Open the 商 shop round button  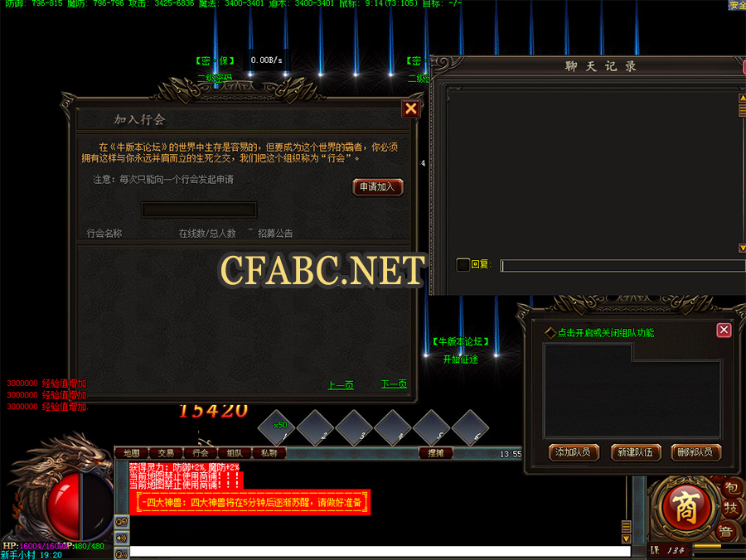click(x=685, y=508)
